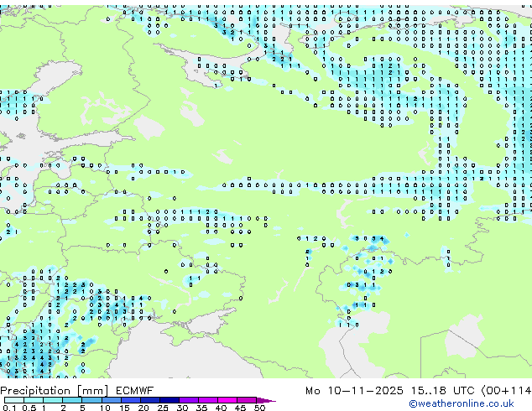This screenshot has width=532, height=411.
Task: Click the legend value '0.1'
Action: coord(9,408)
